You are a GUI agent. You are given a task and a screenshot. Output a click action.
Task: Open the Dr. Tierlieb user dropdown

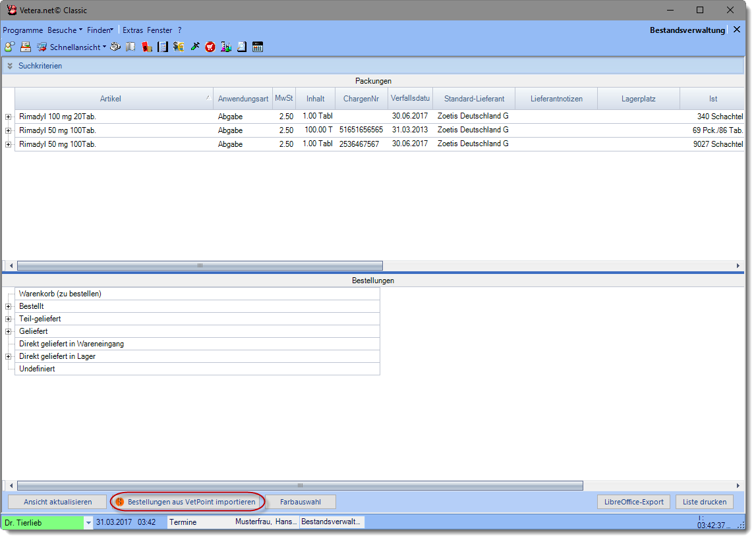point(88,523)
